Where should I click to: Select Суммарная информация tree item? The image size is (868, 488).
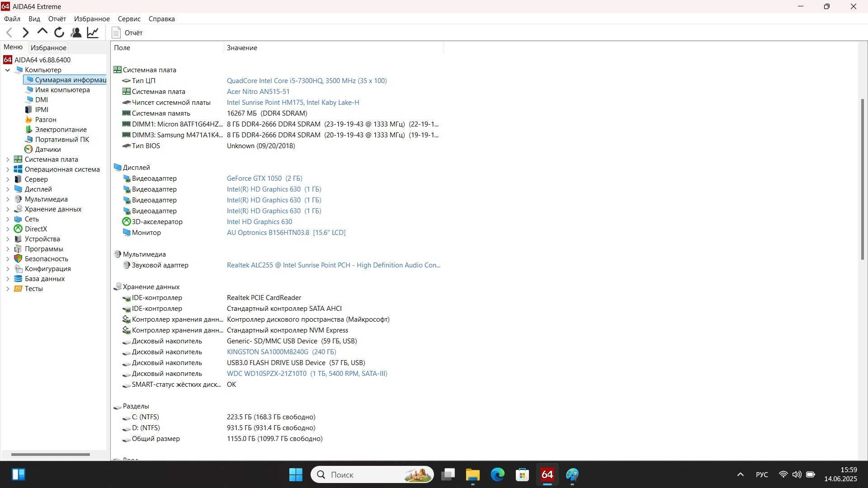(x=66, y=80)
